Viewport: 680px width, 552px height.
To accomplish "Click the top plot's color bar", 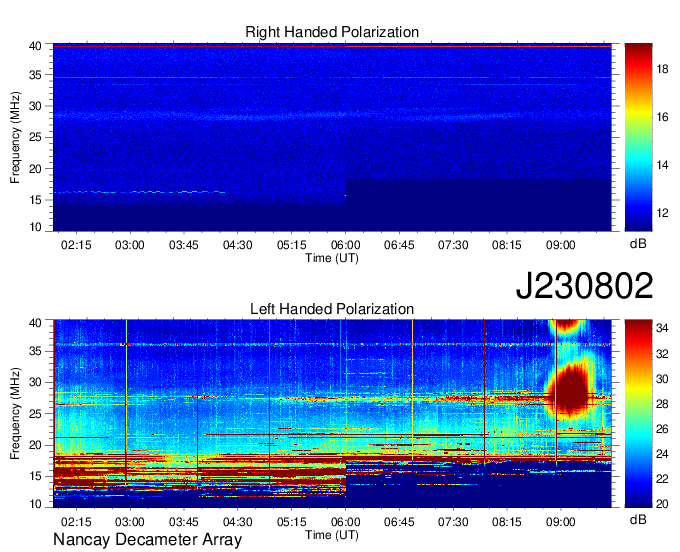I will pyautogui.click(x=638, y=137).
